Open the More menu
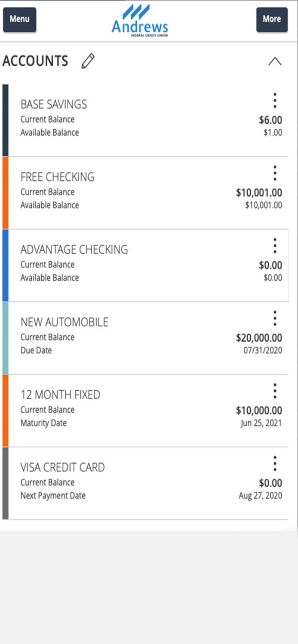This screenshot has width=298, height=644. click(272, 19)
